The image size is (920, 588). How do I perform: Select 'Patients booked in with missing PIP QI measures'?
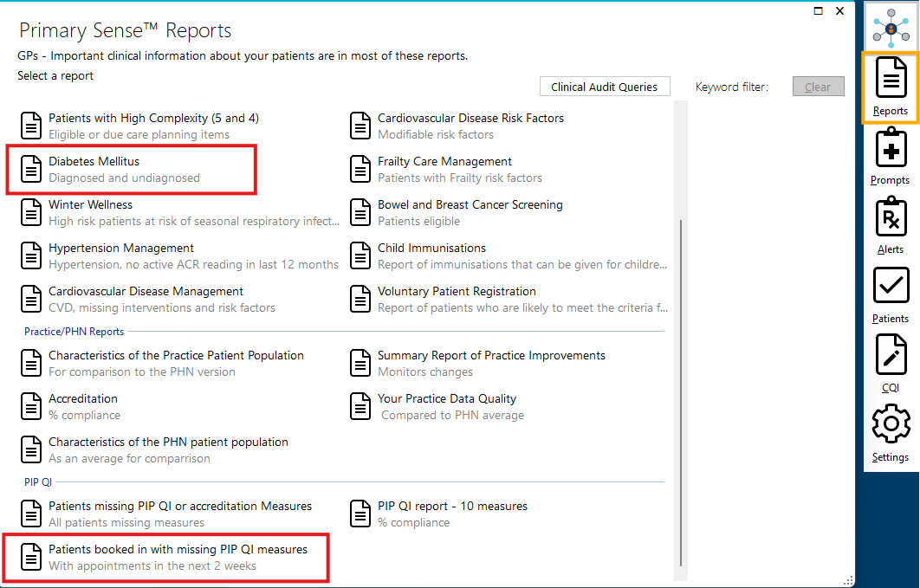pyautogui.click(x=178, y=549)
